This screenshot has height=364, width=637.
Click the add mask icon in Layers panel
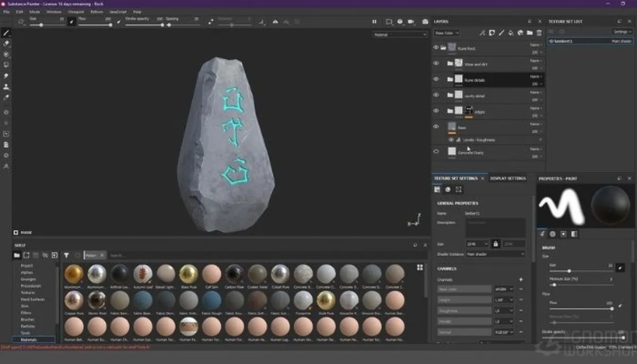[x=492, y=33]
